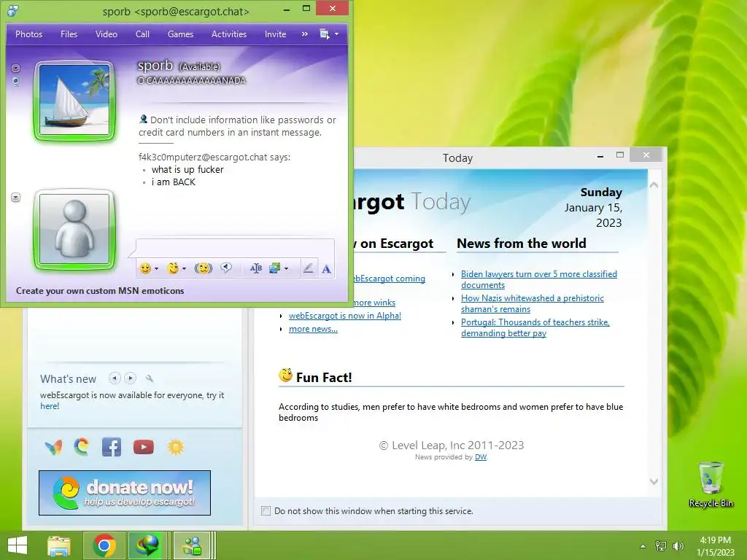Image resolution: width=747 pixels, height=560 pixels.
Task: Click the chat message input box
Action: [x=235, y=249]
